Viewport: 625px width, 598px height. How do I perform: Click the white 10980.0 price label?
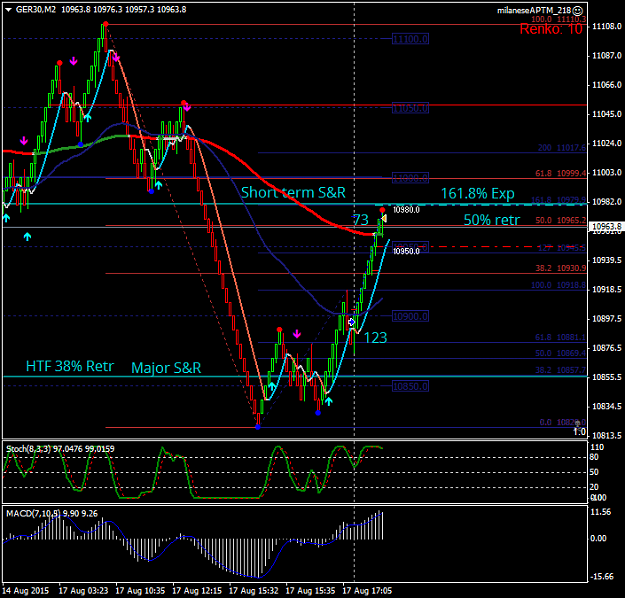[406, 210]
